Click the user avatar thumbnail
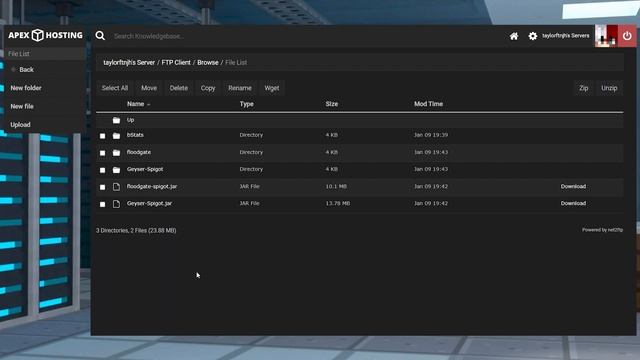 click(x=606, y=36)
